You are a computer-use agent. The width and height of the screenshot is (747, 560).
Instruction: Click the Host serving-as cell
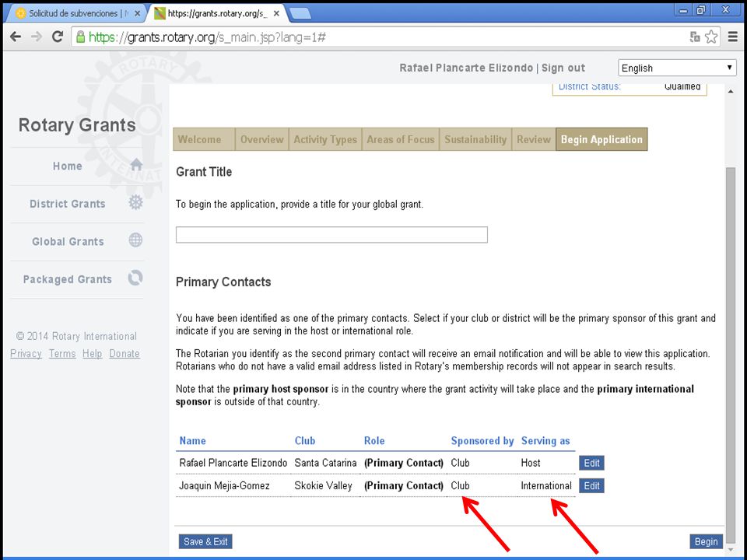[531, 463]
